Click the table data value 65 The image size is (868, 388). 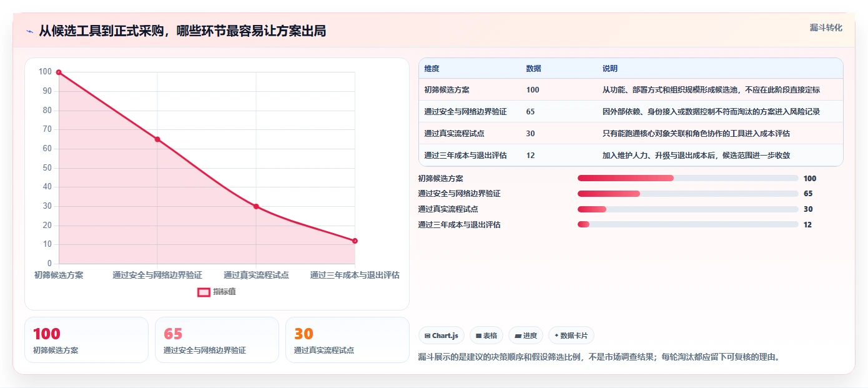click(530, 112)
